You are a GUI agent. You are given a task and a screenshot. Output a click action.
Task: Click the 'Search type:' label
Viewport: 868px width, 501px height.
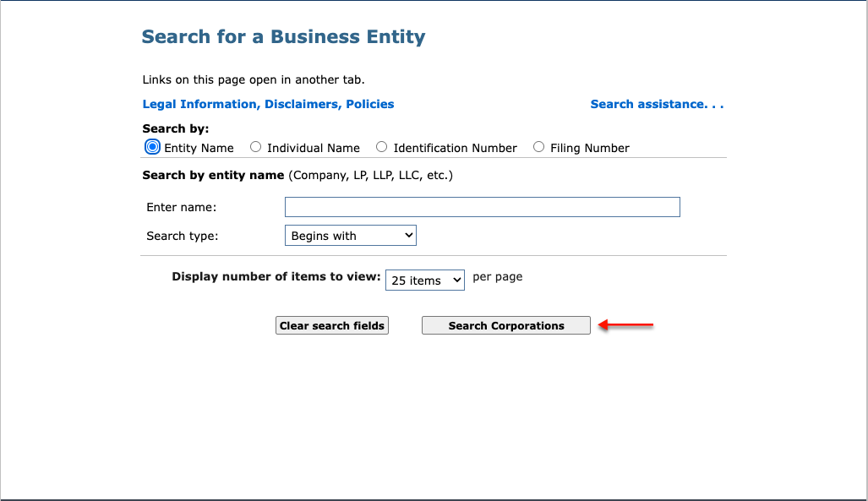pos(182,236)
